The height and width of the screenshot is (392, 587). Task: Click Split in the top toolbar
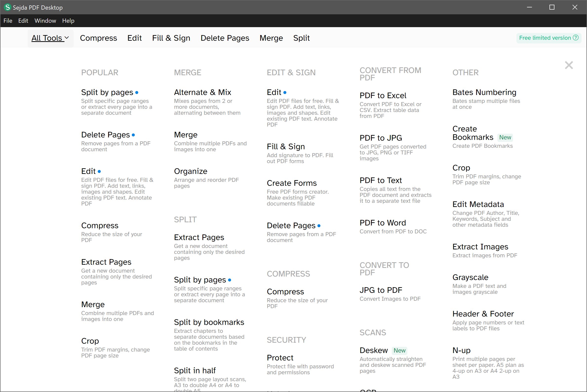coord(301,38)
